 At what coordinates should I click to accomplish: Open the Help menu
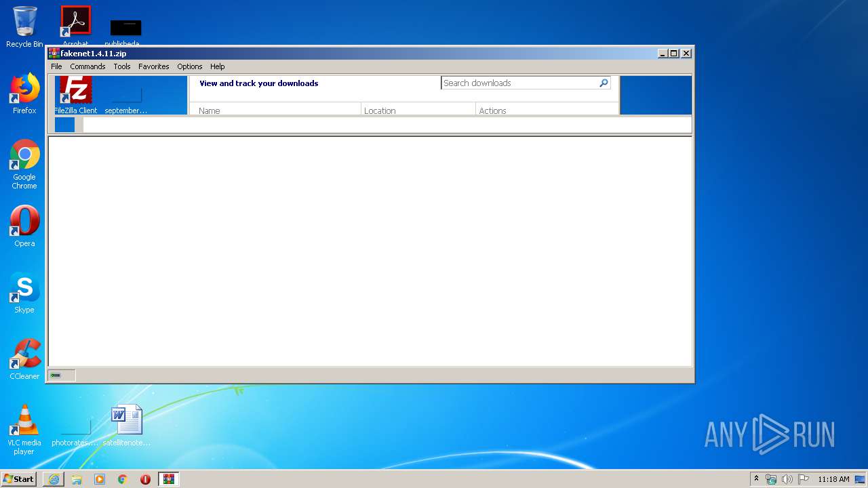click(217, 66)
